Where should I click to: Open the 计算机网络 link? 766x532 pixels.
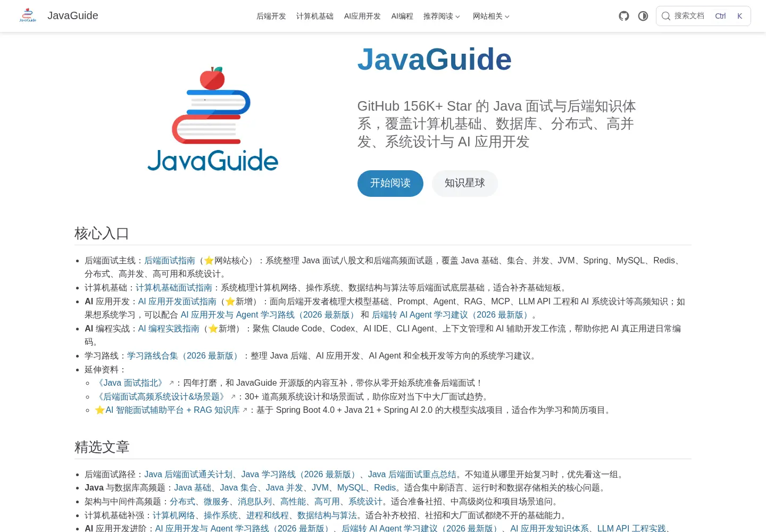[174, 516]
